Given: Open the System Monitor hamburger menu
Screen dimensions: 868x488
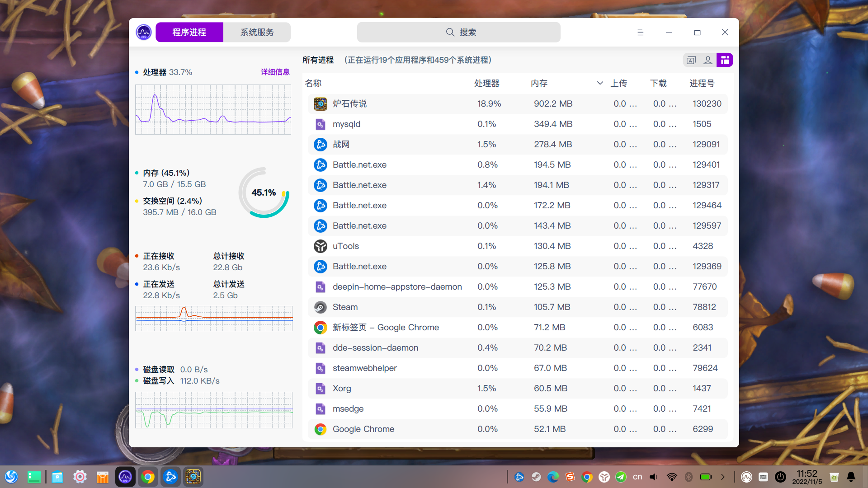Looking at the screenshot, I should (x=640, y=32).
